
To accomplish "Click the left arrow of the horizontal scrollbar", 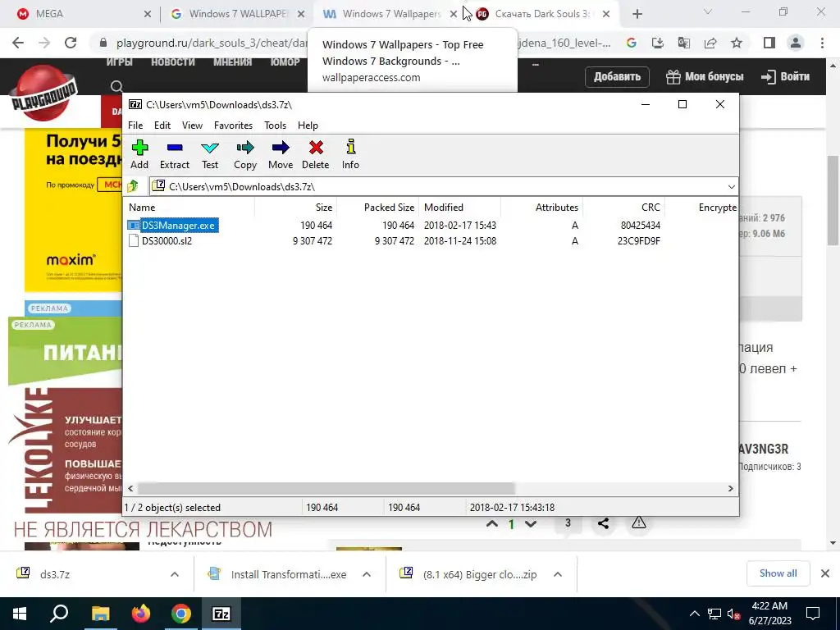I will [x=130, y=489].
